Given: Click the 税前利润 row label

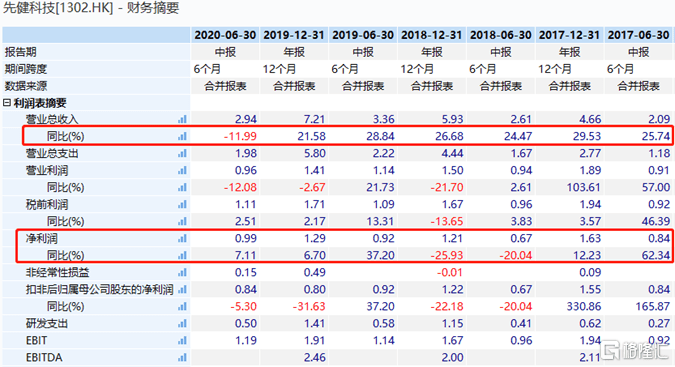Looking at the screenshot, I should coord(46,204).
